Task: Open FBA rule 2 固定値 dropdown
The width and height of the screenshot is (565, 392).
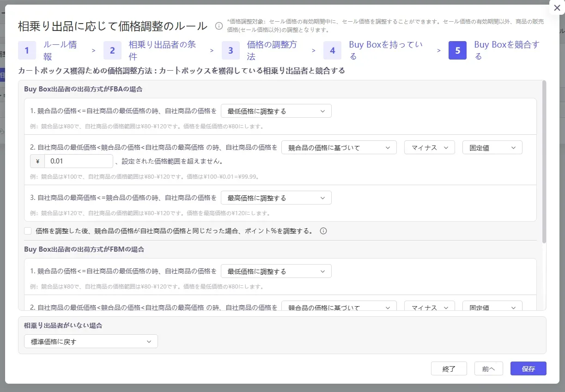Action: [492, 148]
